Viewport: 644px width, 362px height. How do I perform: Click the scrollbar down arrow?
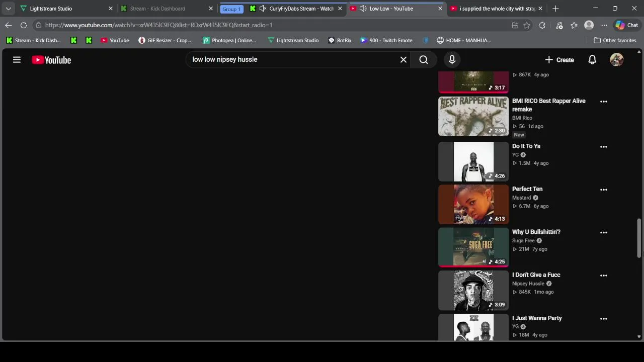(639, 336)
